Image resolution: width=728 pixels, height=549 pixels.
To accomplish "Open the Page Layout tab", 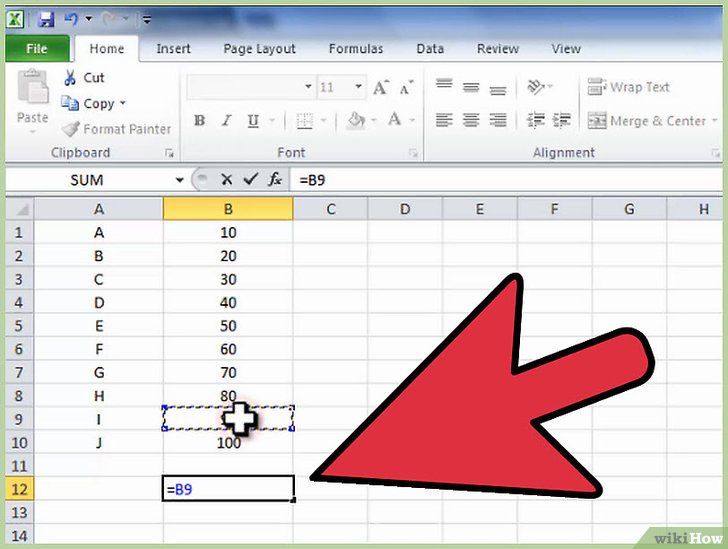I will click(x=259, y=49).
